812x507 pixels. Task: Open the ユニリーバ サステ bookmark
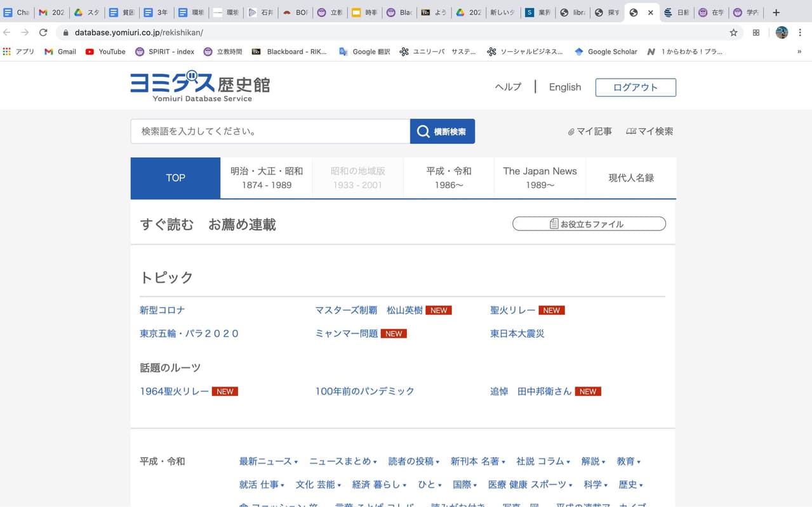[x=437, y=51]
